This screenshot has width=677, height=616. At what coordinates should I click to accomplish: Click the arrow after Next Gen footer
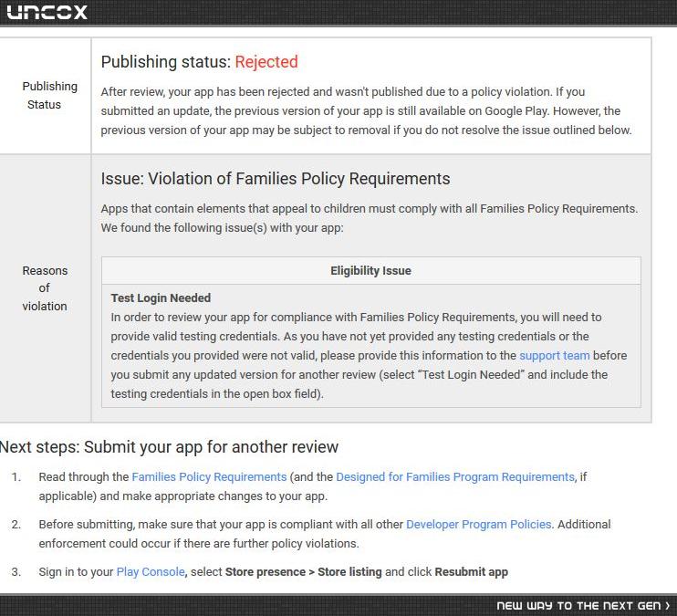coord(668,606)
